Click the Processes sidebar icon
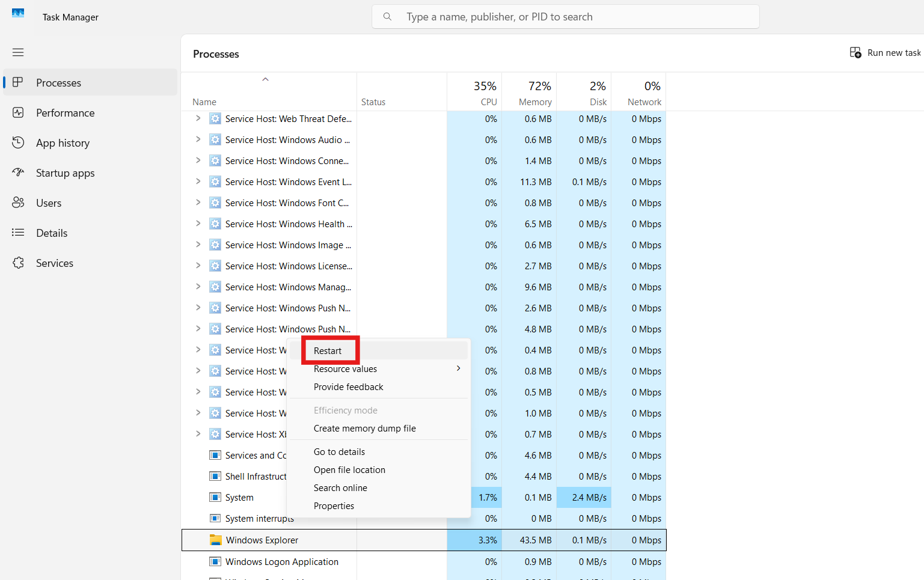The image size is (924, 580). [19, 82]
